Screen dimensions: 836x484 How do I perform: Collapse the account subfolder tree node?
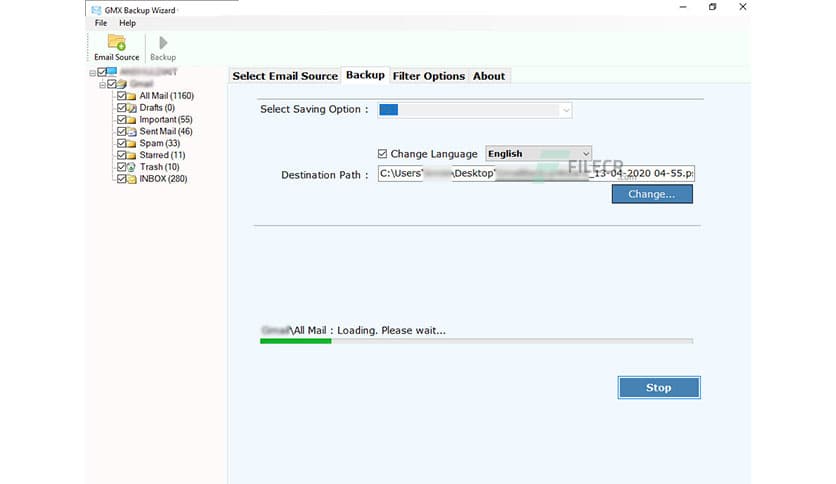click(x=102, y=85)
